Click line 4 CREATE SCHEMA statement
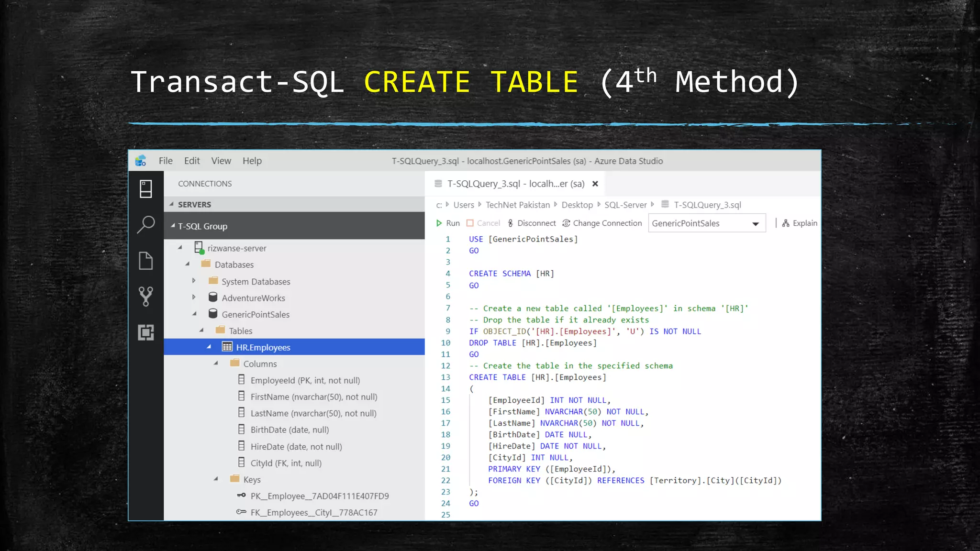The width and height of the screenshot is (980, 551). coord(512,273)
